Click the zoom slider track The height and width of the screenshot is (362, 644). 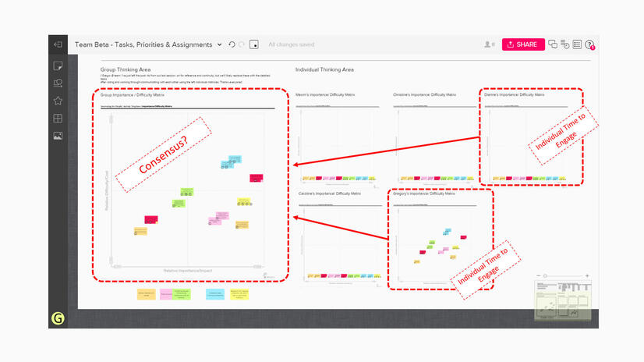point(565,275)
